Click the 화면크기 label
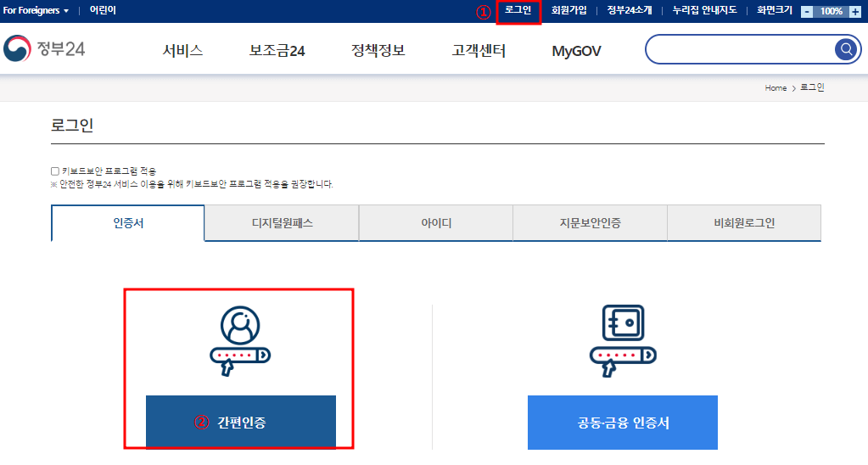The width and height of the screenshot is (868, 465). (775, 10)
